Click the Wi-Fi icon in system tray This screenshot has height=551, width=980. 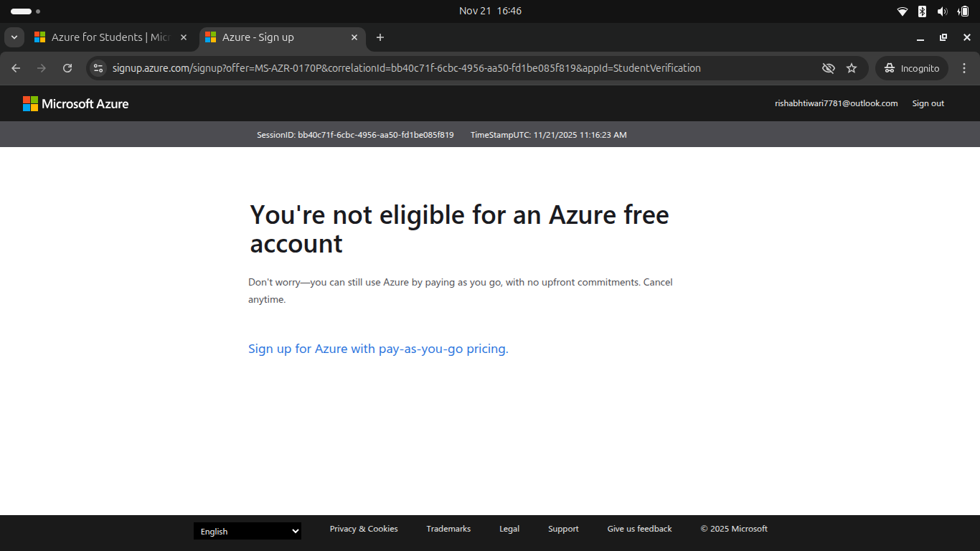tap(903, 11)
